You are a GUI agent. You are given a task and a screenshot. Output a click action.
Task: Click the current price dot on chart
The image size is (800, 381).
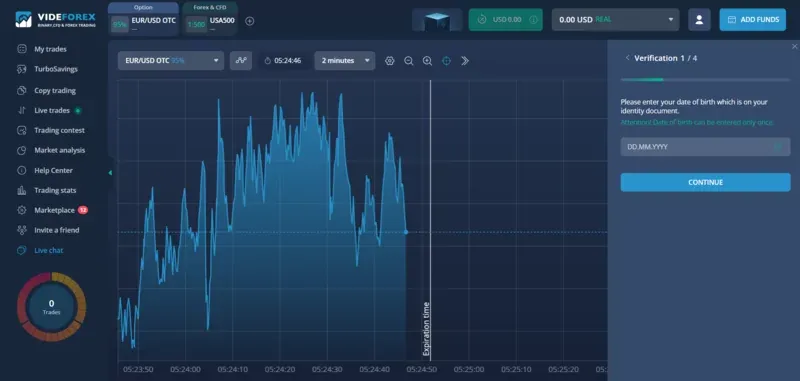point(406,232)
